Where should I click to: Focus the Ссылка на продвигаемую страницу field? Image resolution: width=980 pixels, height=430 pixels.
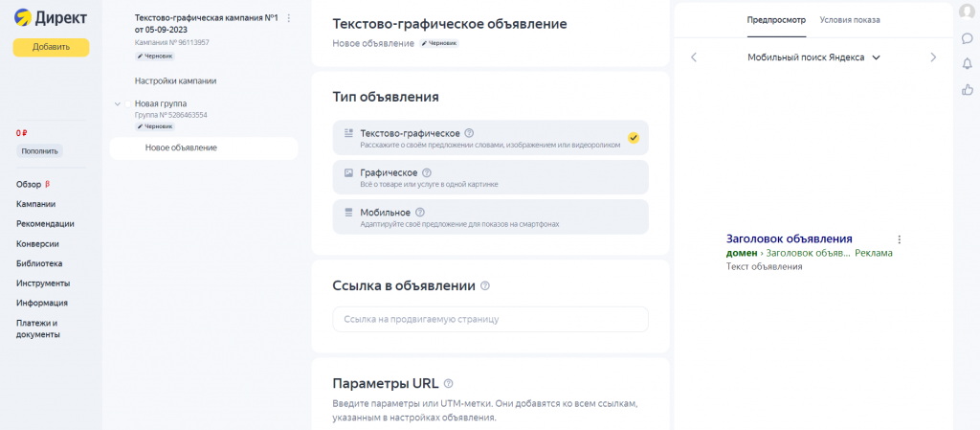click(491, 319)
